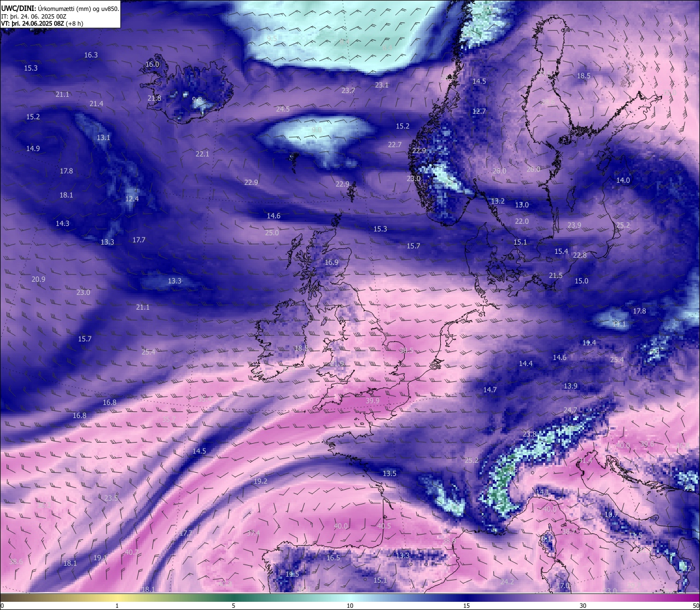700x610 pixels.
Task: Click the 22.0 value label
Action: [522, 221]
